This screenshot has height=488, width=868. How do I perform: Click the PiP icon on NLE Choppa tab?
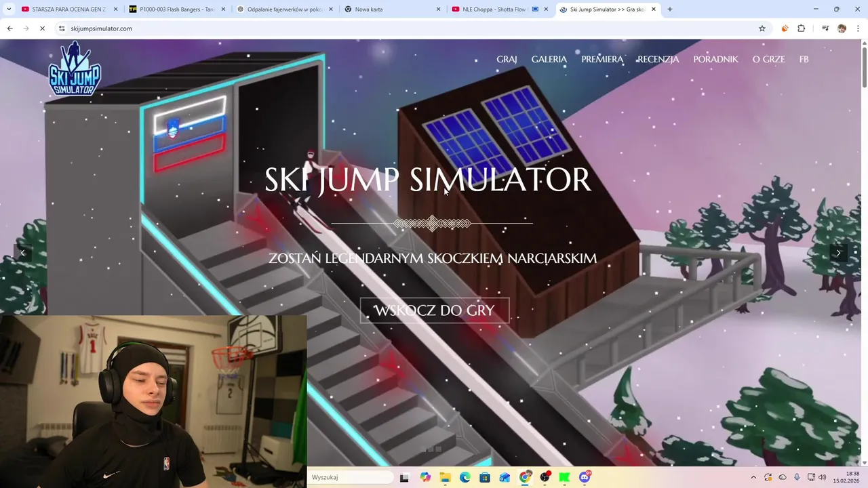pos(536,9)
